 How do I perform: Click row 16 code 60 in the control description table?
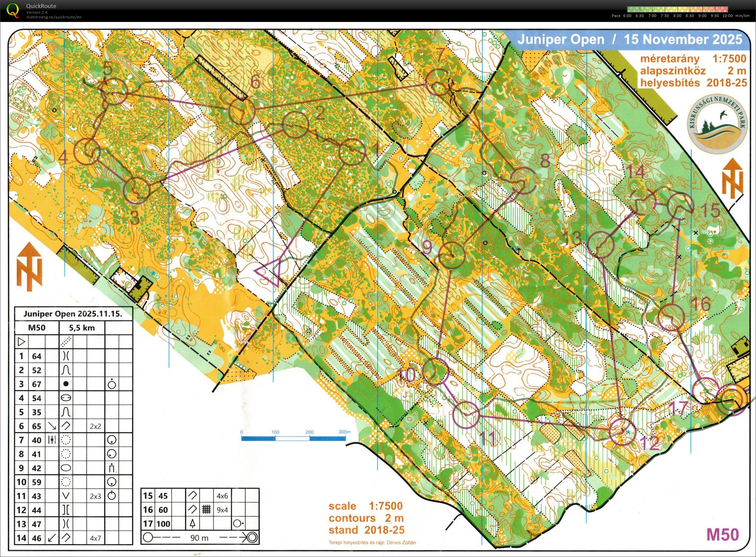point(163,510)
